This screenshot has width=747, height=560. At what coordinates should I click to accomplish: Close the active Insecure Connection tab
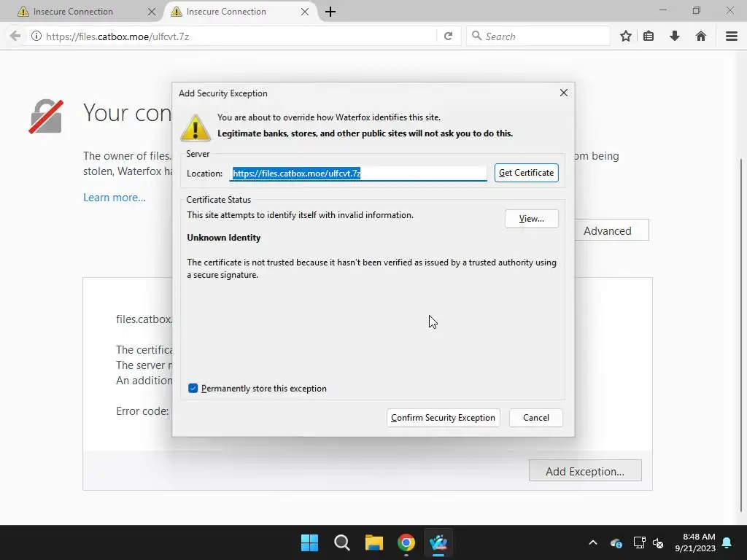point(305,12)
